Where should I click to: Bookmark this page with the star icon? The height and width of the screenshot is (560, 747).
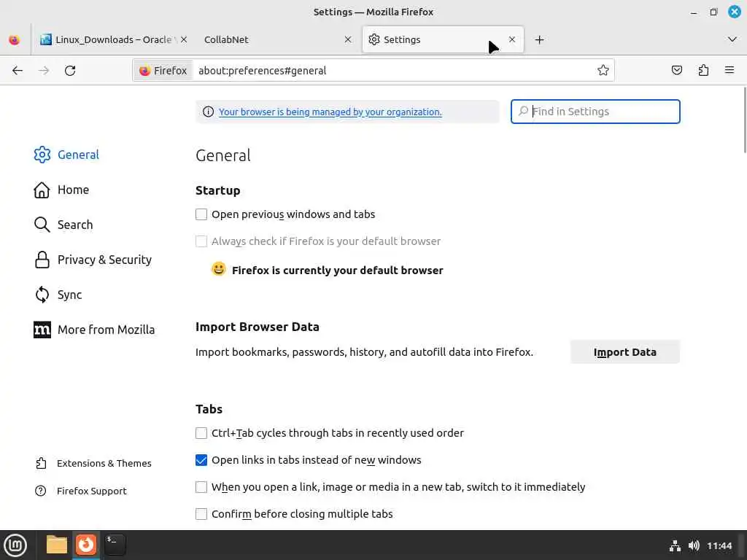[x=603, y=71]
